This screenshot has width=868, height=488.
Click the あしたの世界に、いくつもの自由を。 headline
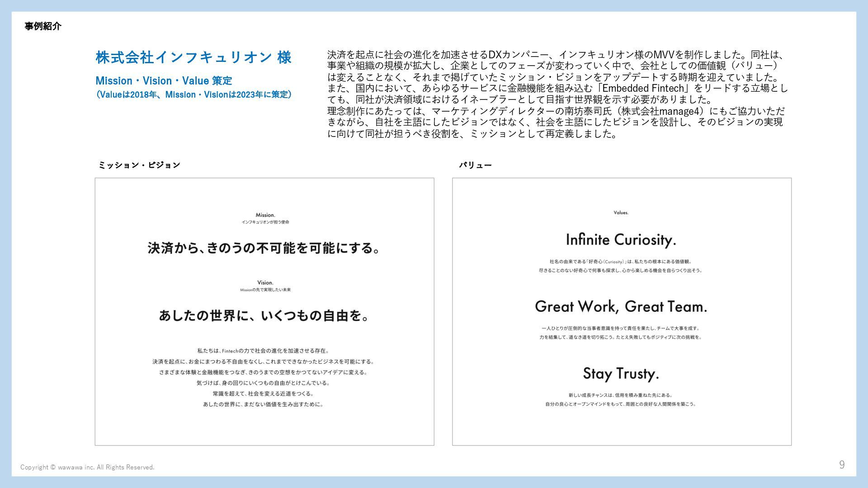tap(264, 315)
